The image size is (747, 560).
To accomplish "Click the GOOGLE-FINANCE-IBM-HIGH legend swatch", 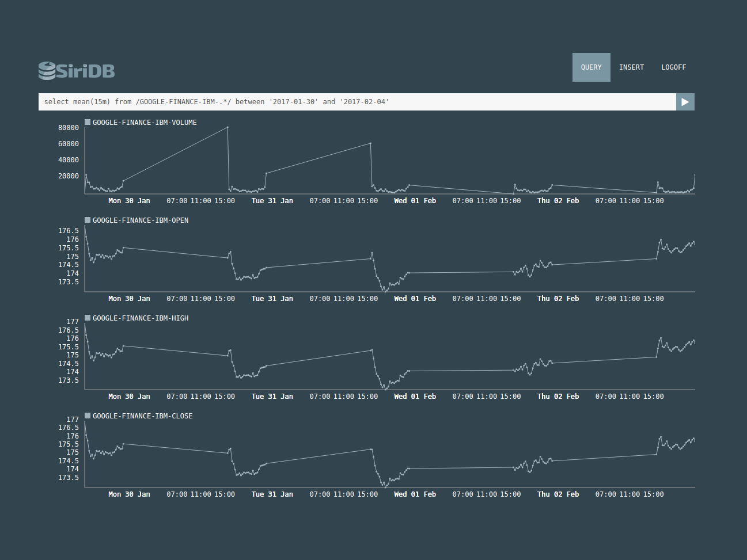I will 88,318.
